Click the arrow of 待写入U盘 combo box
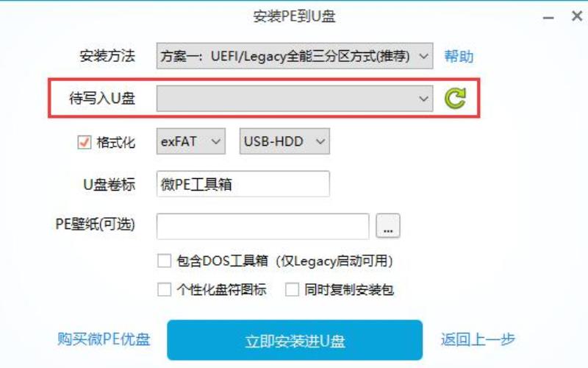The height and width of the screenshot is (368, 588). click(424, 99)
